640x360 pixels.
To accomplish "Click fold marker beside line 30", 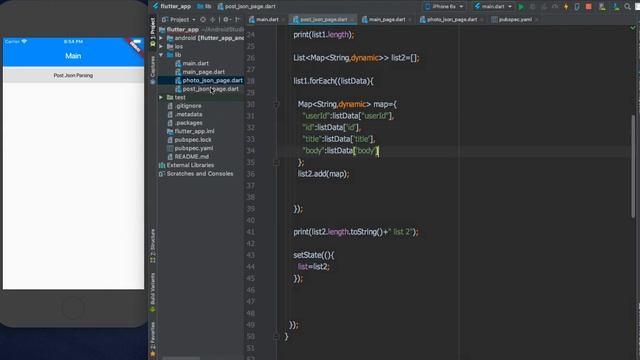I will point(276,104).
